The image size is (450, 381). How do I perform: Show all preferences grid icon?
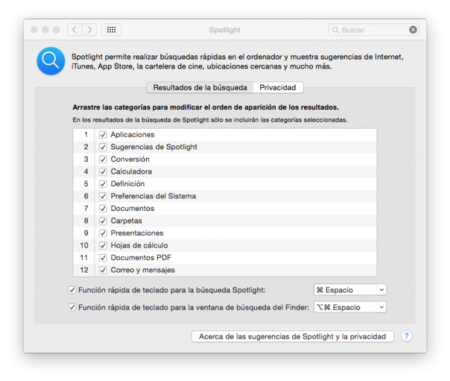(111, 30)
